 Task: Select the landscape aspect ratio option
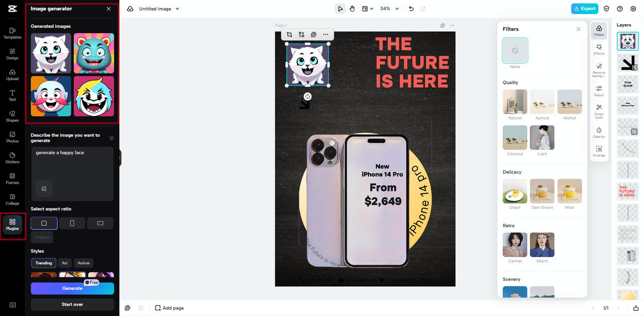coord(100,223)
